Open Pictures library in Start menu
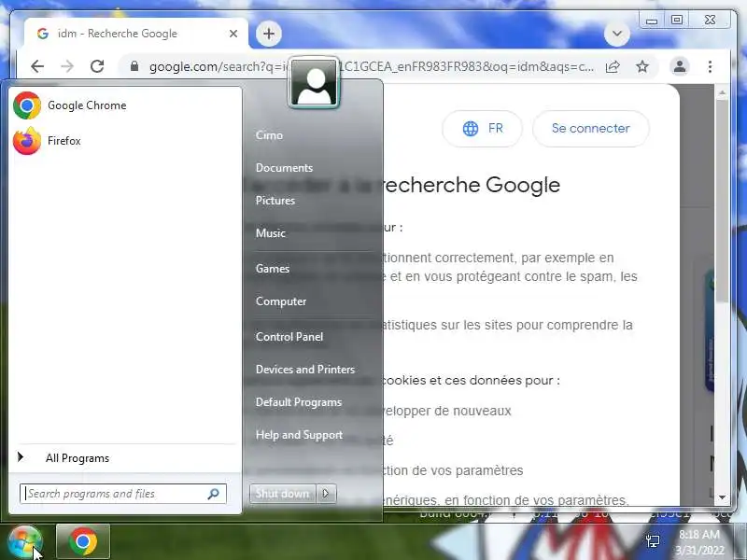The image size is (747, 560). [275, 201]
